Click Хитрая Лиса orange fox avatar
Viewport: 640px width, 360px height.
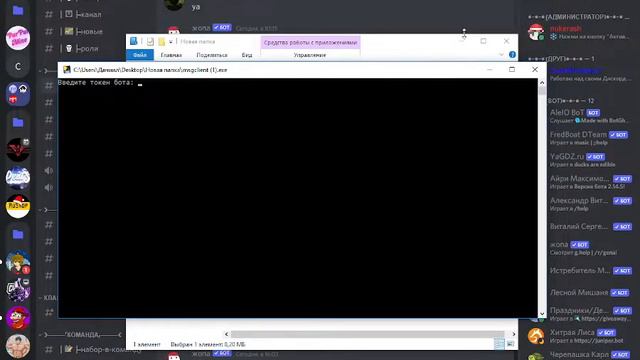(536, 336)
